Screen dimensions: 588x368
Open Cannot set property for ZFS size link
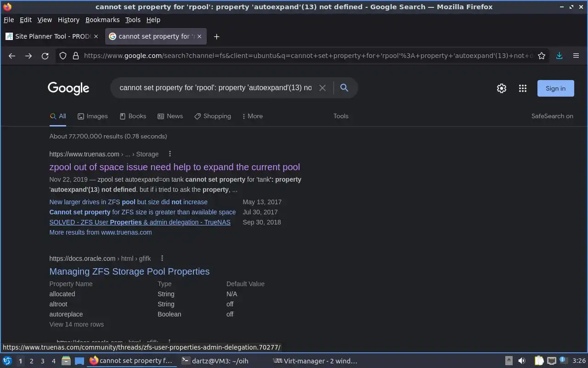pos(142,212)
